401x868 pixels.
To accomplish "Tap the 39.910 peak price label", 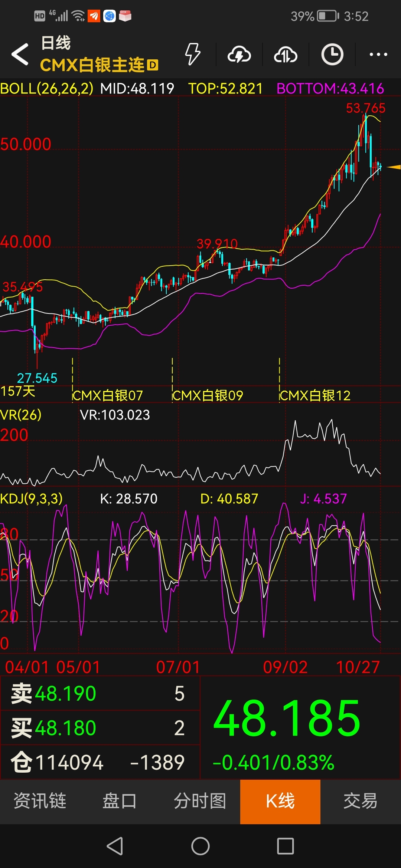I will click(x=217, y=244).
